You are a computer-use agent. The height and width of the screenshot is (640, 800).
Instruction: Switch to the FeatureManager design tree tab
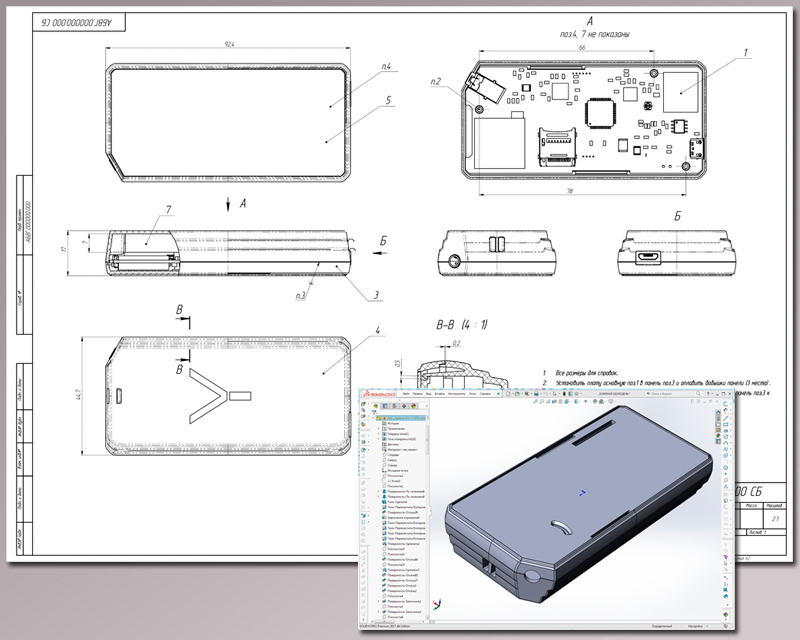[376, 406]
